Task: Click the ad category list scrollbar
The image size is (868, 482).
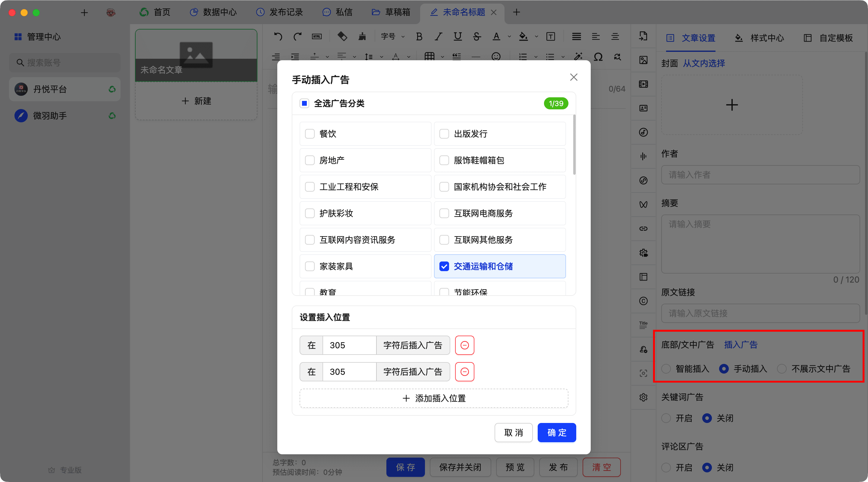Action: [x=574, y=145]
